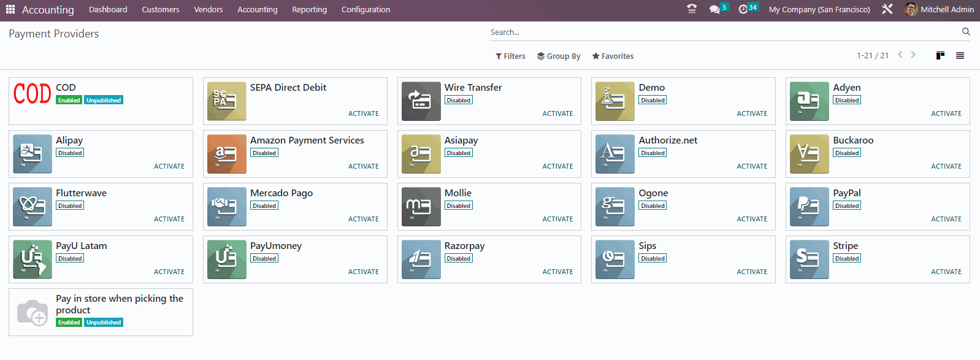Click the Wire Transfer icon
Viewport: 980px width, 360px height.
coord(421,101)
